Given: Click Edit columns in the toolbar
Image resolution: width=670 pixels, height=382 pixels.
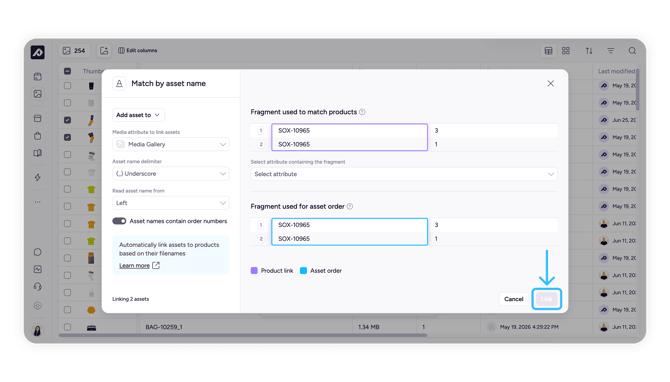Looking at the screenshot, I should (x=138, y=50).
